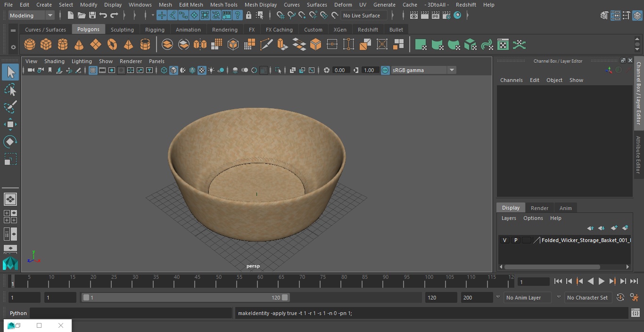
Task: Click frame 60 on the timeline
Action: (x=260, y=281)
